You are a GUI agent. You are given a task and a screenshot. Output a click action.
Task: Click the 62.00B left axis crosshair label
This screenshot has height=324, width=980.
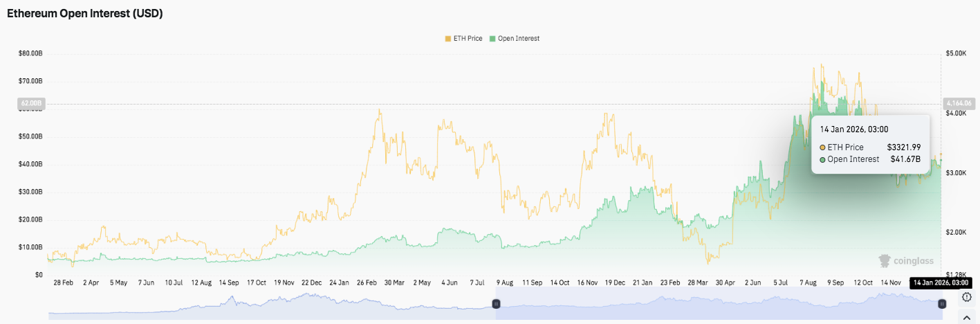coord(31,104)
